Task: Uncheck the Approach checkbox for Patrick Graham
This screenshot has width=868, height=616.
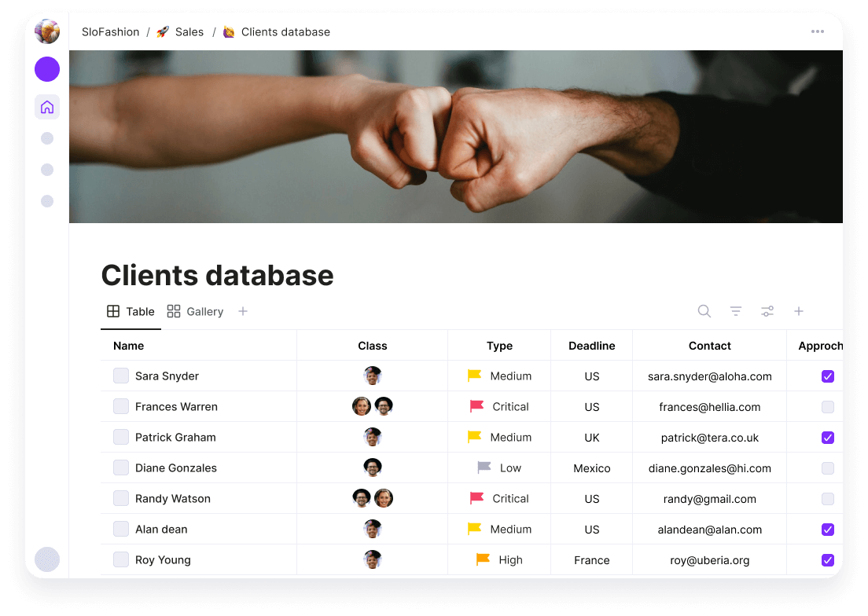Action: (x=827, y=437)
